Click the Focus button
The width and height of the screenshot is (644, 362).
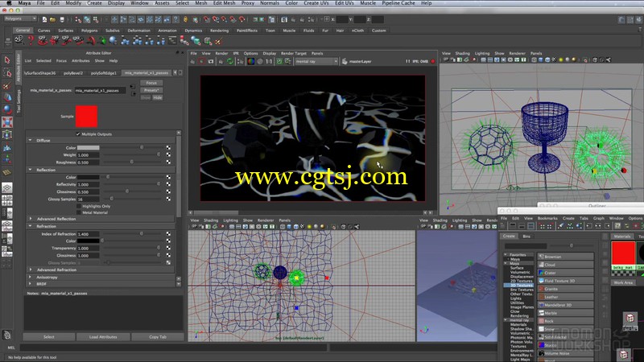pos(151,83)
